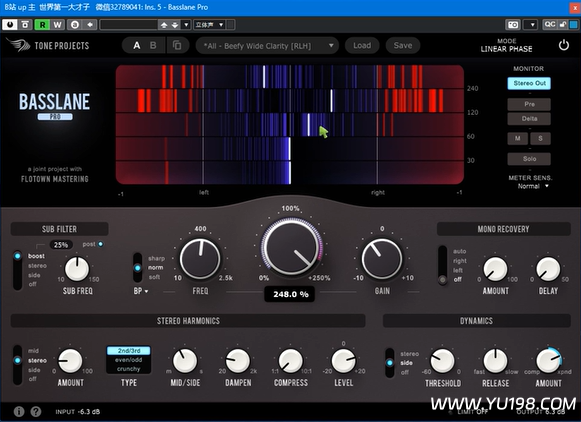Screen dimensions: 581x422
Task: Click the Compress ratio knob
Action: pos(290,361)
